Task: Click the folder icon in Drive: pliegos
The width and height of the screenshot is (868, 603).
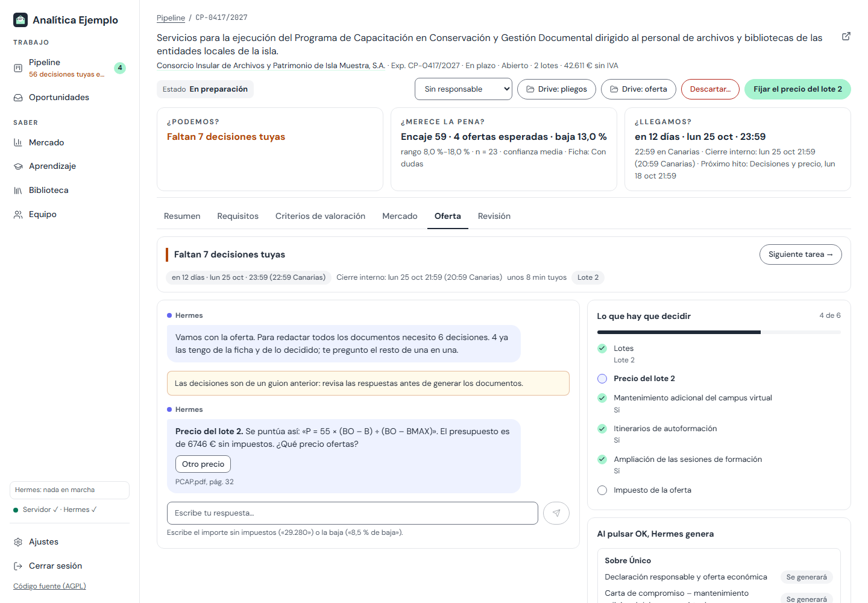Action: (530, 89)
